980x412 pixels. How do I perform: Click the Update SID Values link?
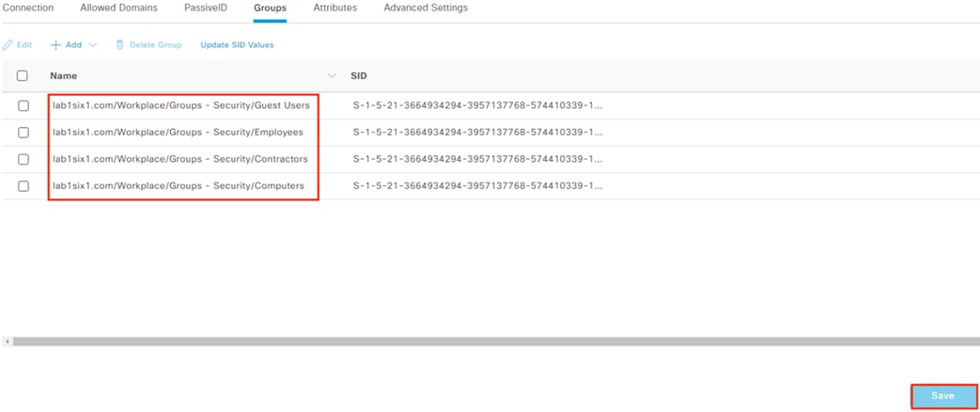point(237,45)
